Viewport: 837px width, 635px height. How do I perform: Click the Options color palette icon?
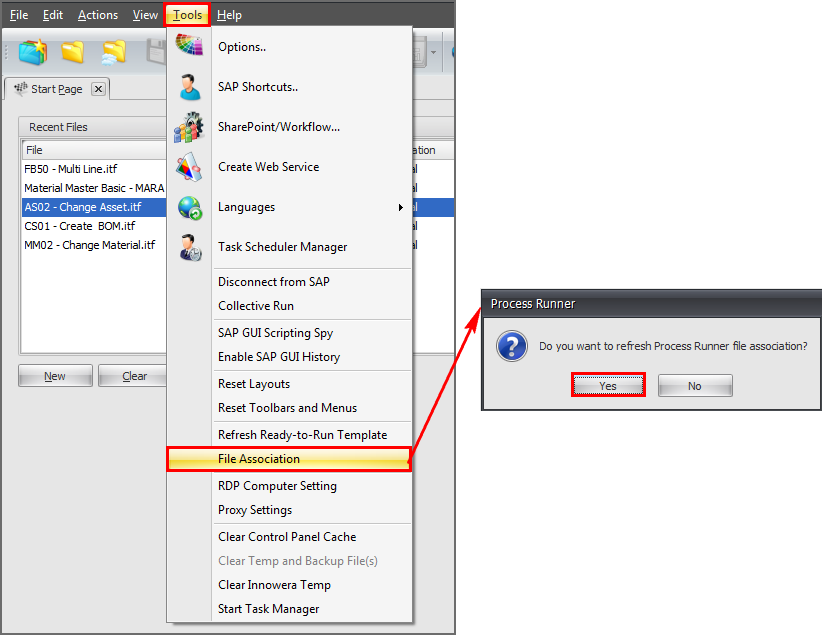click(189, 46)
